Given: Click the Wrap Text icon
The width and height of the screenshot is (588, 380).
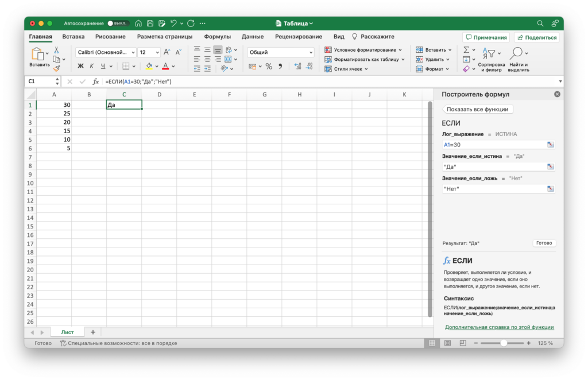Looking at the screenshot, I should click(229, 49).
